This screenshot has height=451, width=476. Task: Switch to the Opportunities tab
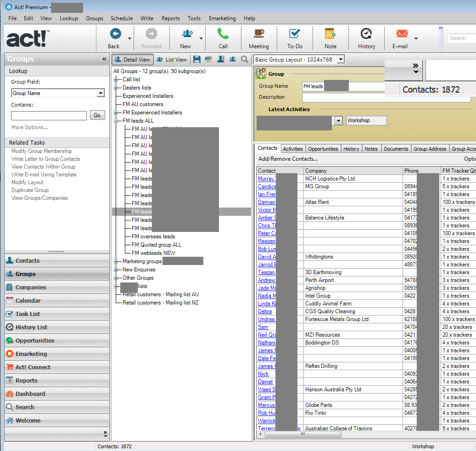[x=323, y=149]
